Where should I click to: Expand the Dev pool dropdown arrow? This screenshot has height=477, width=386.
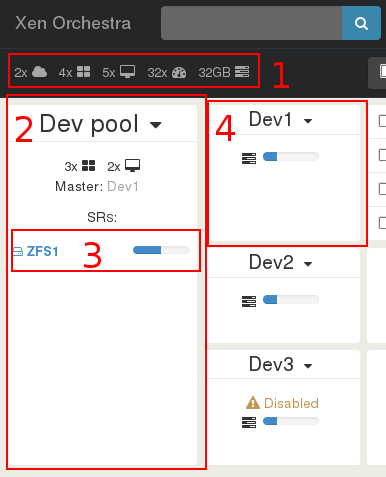pyautogui.click(x=156, y=125)
